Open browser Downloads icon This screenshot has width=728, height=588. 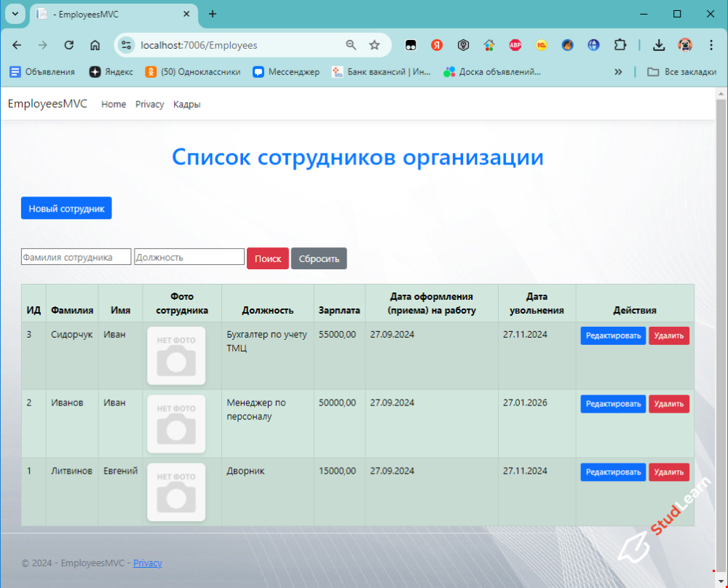[659, 45]
